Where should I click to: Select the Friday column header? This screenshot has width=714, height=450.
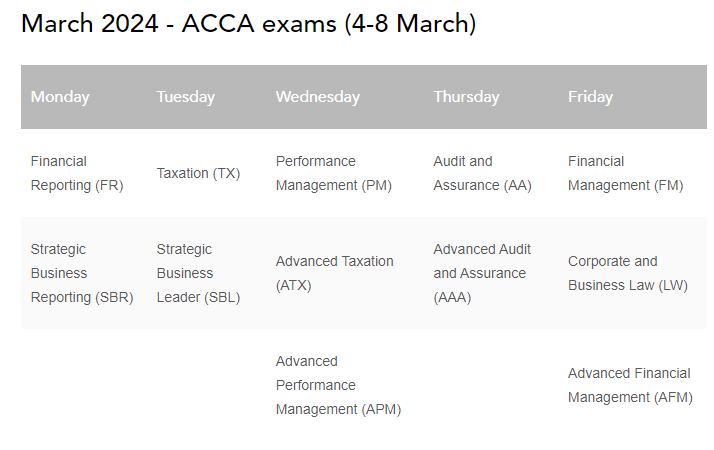point(590,97)
